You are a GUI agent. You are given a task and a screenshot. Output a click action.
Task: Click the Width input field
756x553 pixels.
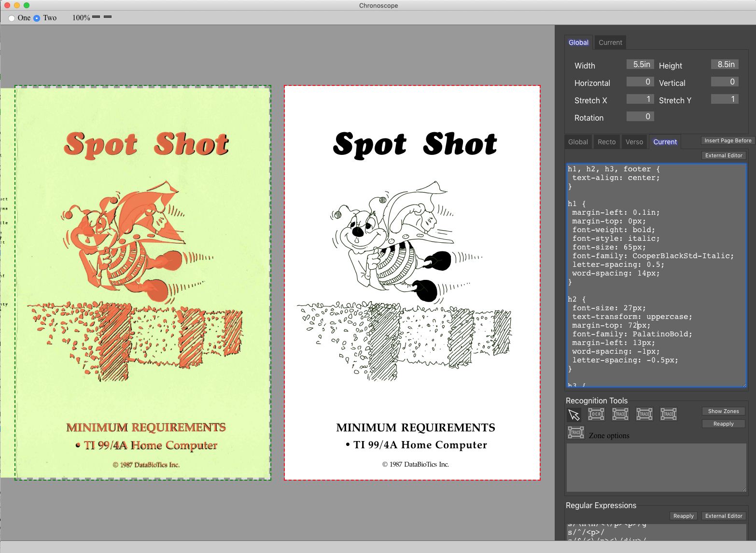pos(640,64)
